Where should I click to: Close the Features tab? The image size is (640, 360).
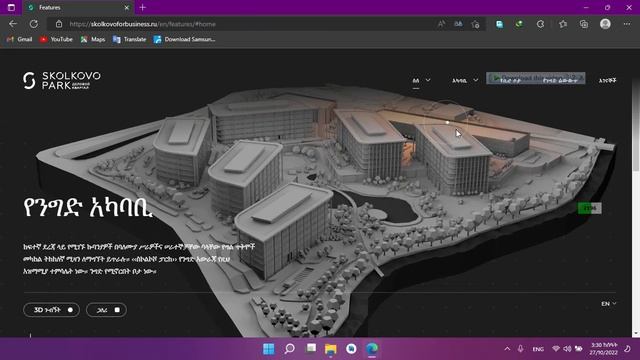pos(127,7)
